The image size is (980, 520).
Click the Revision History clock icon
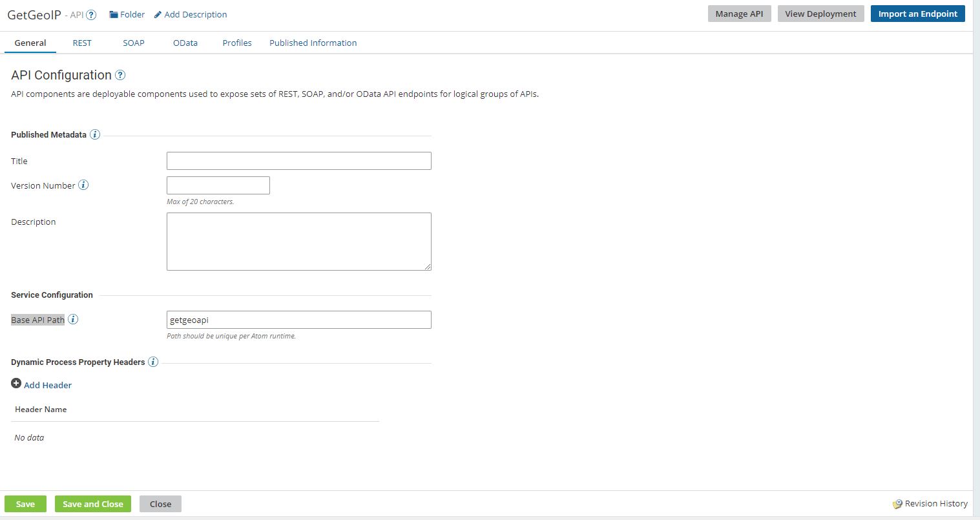(899, 503)
